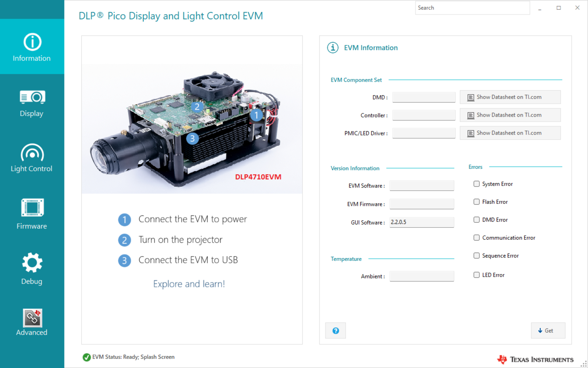This screenshot has width=588, height=368.
Task: Click the Search box
Action: pos(473,8)
